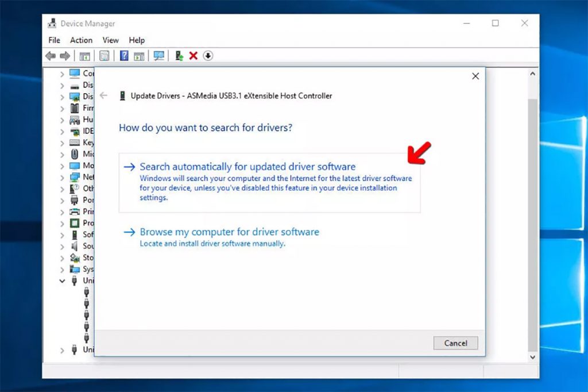Click the Back arrow in Device Manager toolbar

coord(51,56)
